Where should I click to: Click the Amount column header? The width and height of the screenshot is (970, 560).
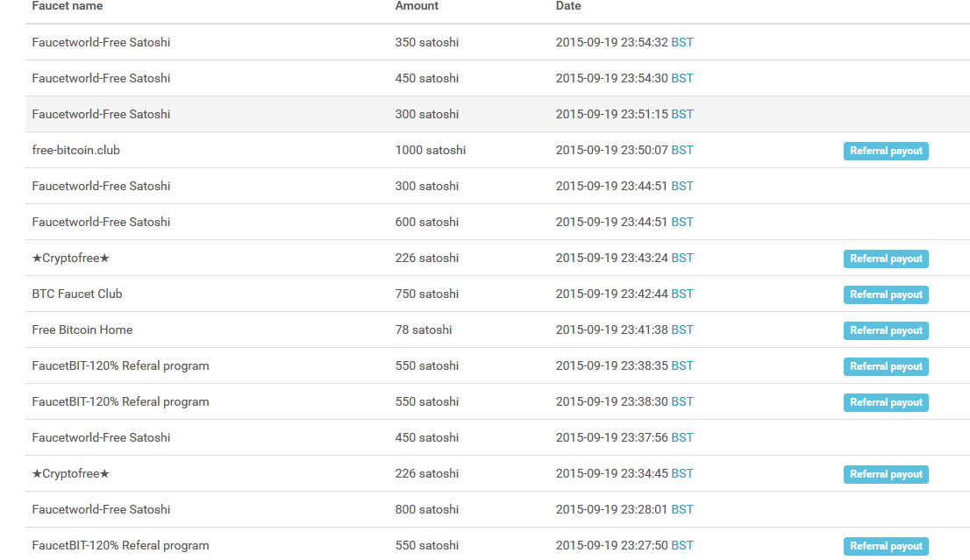pos(417,5)
